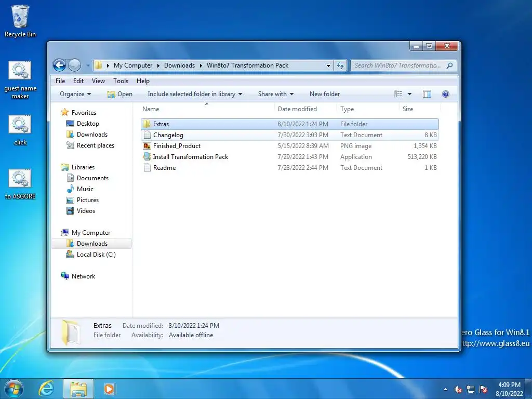Open the More options view dropdown arrow

click(x=409, y=94)
